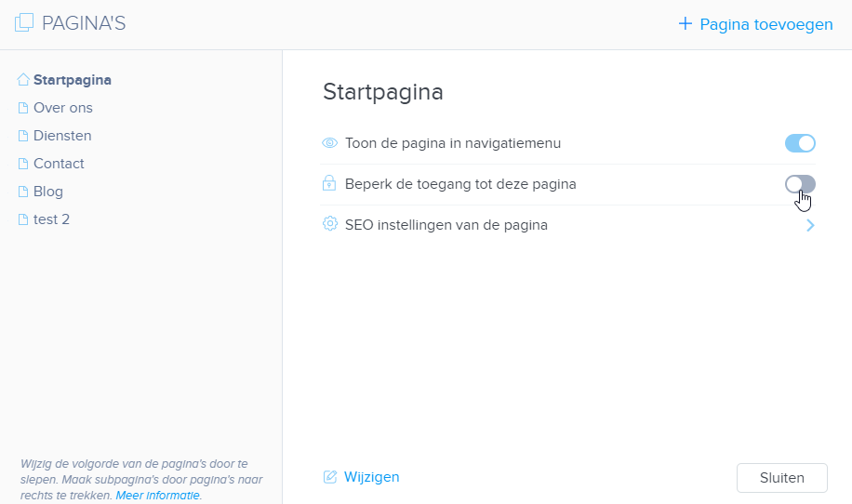
Task: Open the Blog page in sidebar
Action: (48, 192)
